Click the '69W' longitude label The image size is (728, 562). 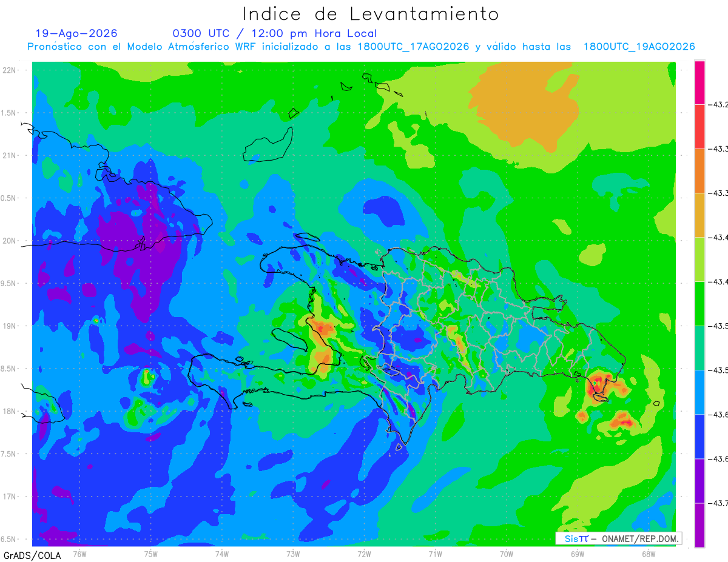578,554
